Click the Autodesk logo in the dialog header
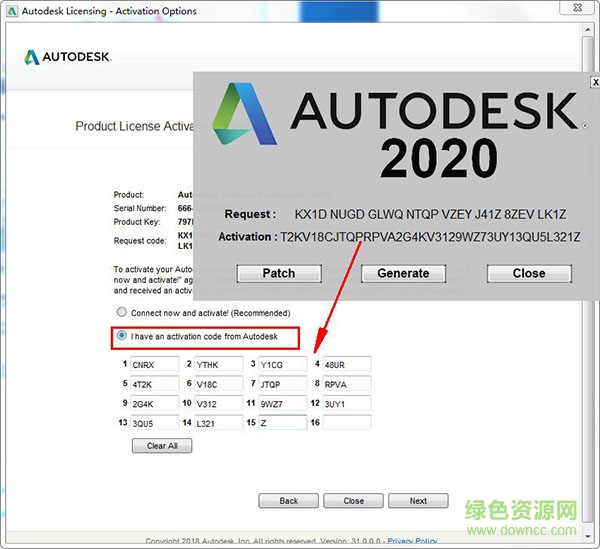 click(68, 57)
